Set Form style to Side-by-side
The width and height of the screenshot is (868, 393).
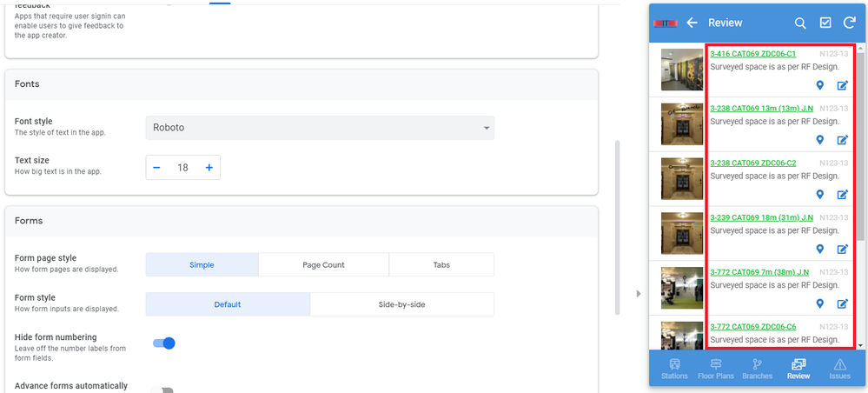pos(402,303)
